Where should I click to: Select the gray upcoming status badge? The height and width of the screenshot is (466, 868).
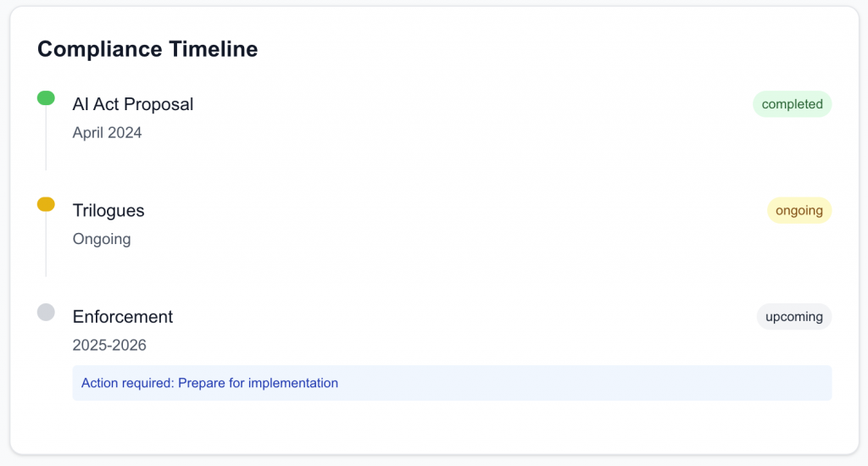(x=793, y=317)
